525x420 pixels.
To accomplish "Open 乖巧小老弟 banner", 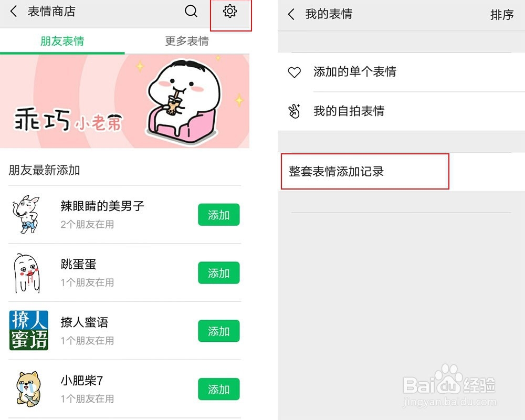I will [x=124, y=101].
